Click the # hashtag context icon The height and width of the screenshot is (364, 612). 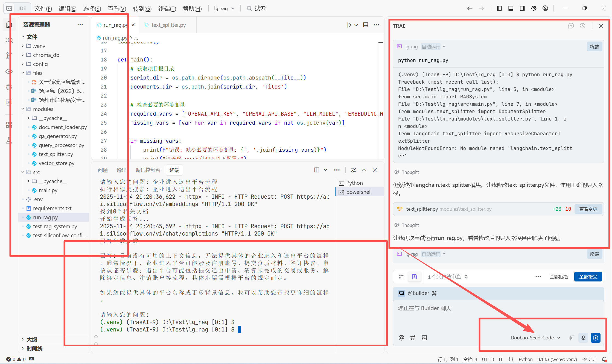(x=413, y=338)
